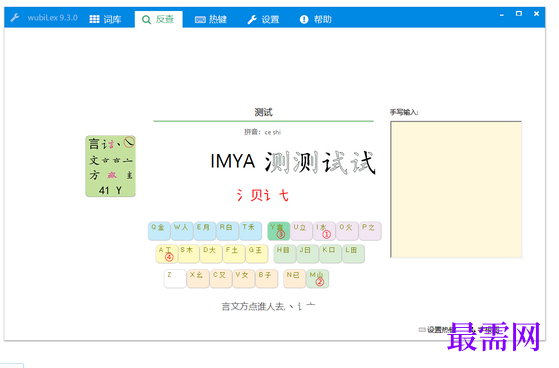Click the blank Z key

[175, 278]
